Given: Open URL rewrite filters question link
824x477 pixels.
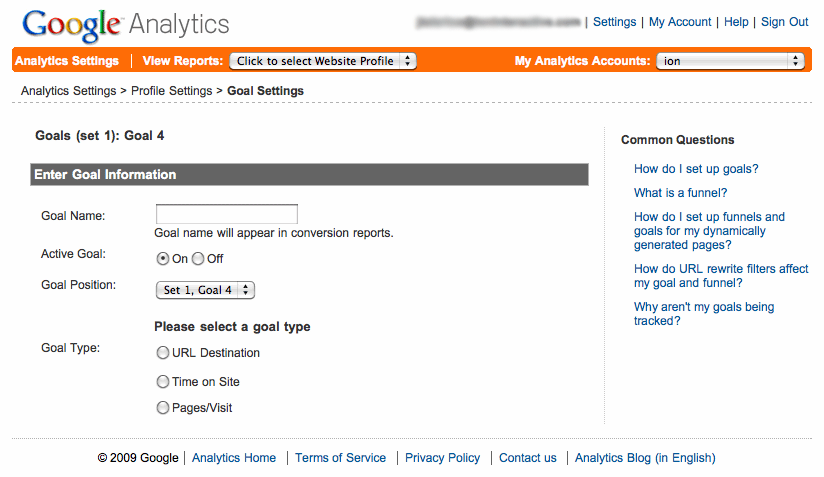Looking at the screenshot, I should pos(721,276).
